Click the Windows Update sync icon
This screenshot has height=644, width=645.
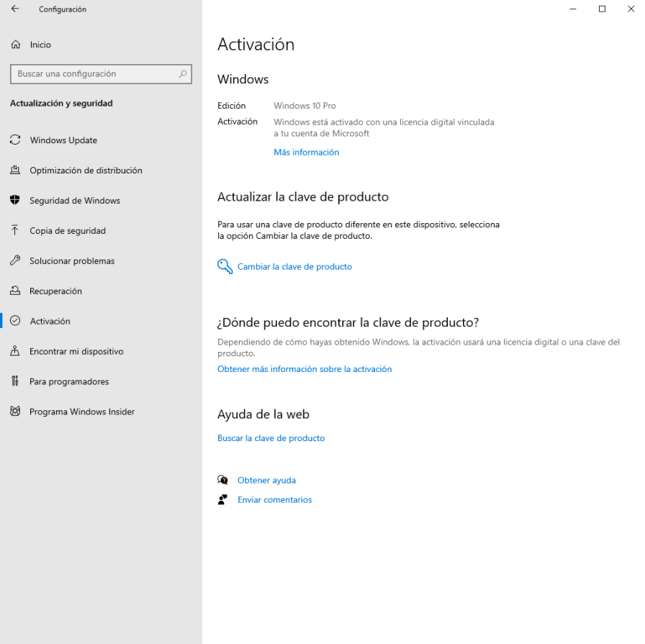(15, 140)
